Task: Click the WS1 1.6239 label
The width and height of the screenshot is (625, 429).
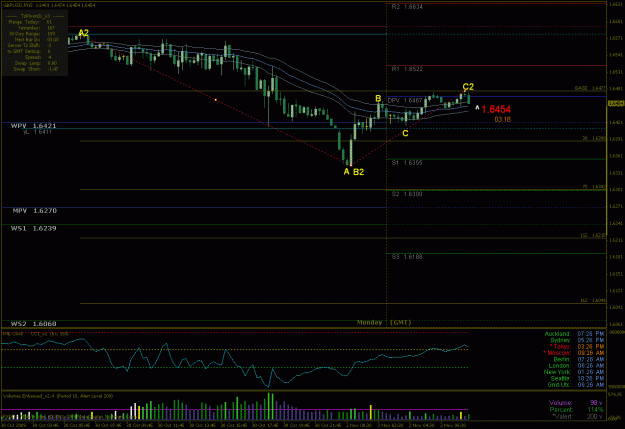Action: [33, 228]
